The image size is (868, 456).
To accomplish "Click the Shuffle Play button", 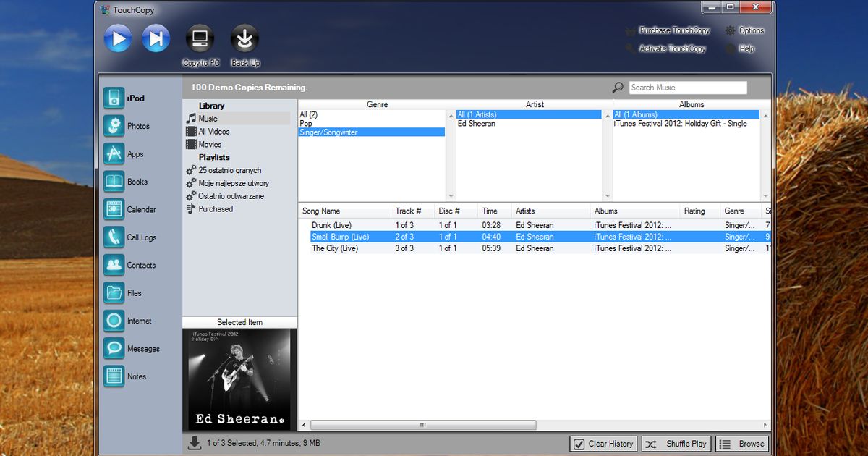I will tap(676, 444).
